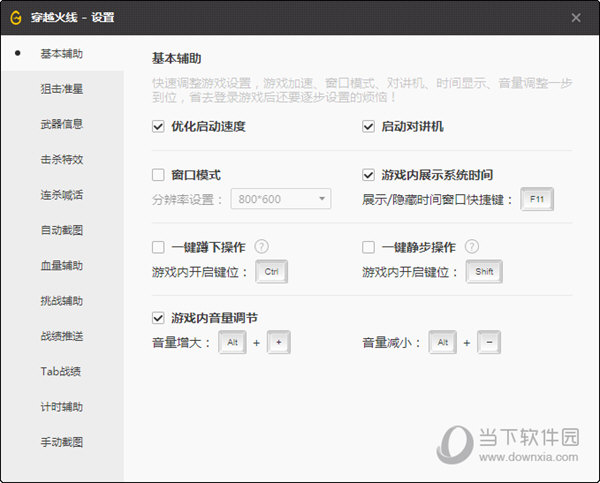This screenshot has width=600, height=483.
Task: Open 挑战辅助 in the sidebar
Action: [62, 301]
